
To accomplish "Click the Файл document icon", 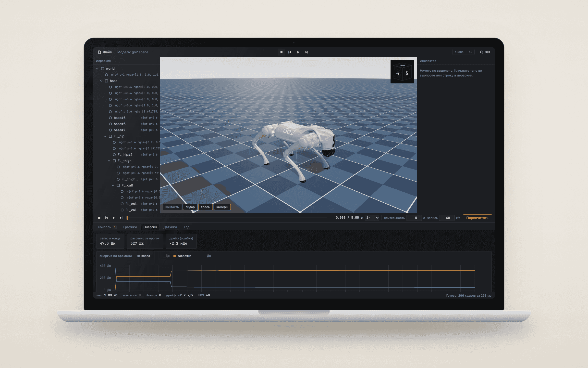I will [x=99, y=52].
